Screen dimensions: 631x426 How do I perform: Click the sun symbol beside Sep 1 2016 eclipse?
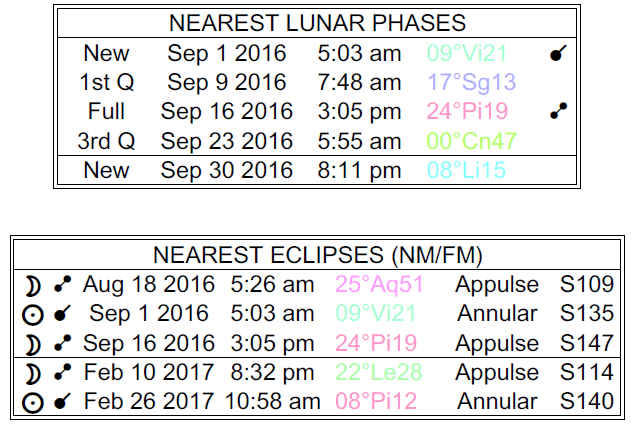pyautogui.click(x=35, y=314)
